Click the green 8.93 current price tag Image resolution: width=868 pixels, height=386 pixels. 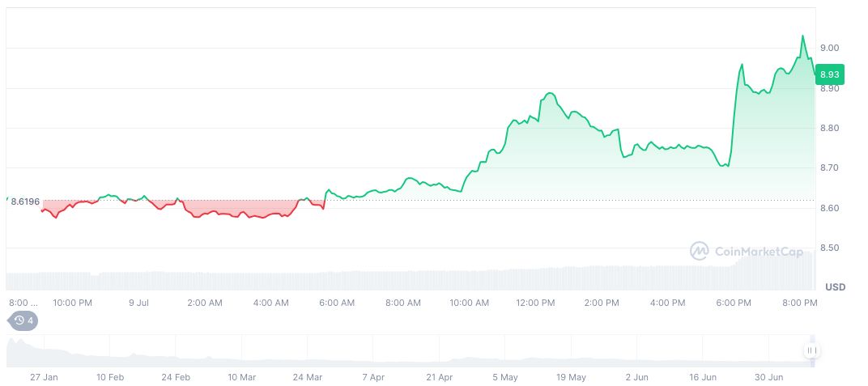829,74
